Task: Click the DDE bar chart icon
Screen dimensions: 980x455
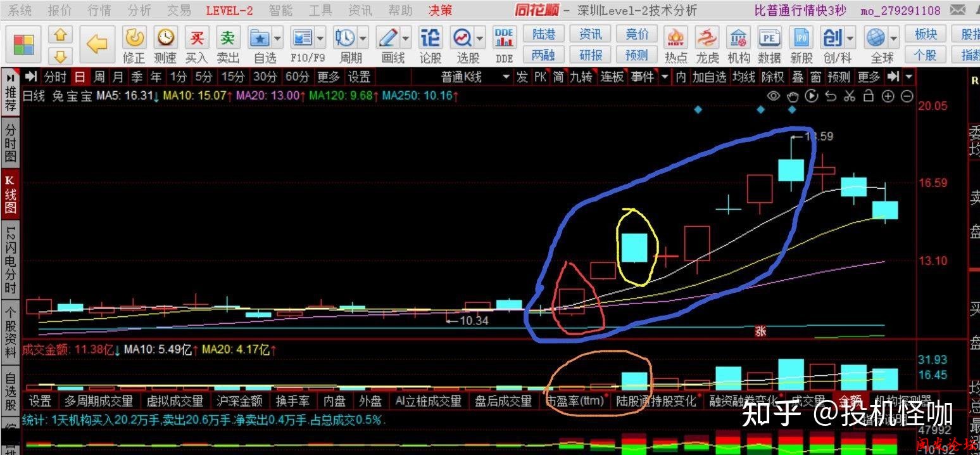Action: (x=504, y=39)
